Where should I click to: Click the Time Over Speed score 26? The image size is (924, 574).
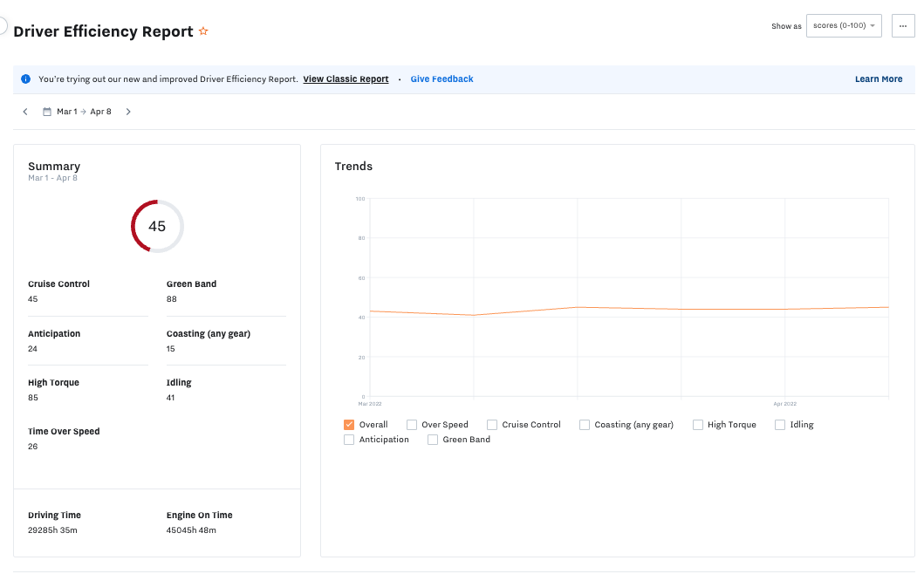point(33,447)
